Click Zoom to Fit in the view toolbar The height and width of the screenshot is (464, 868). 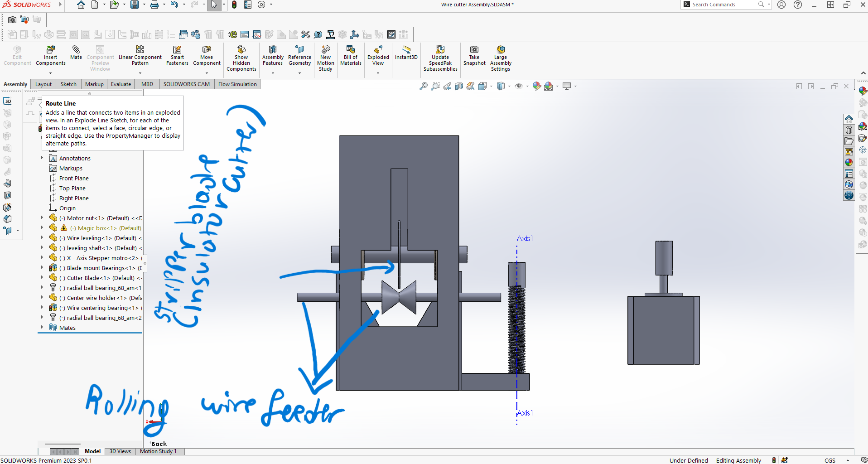(423, 86)
